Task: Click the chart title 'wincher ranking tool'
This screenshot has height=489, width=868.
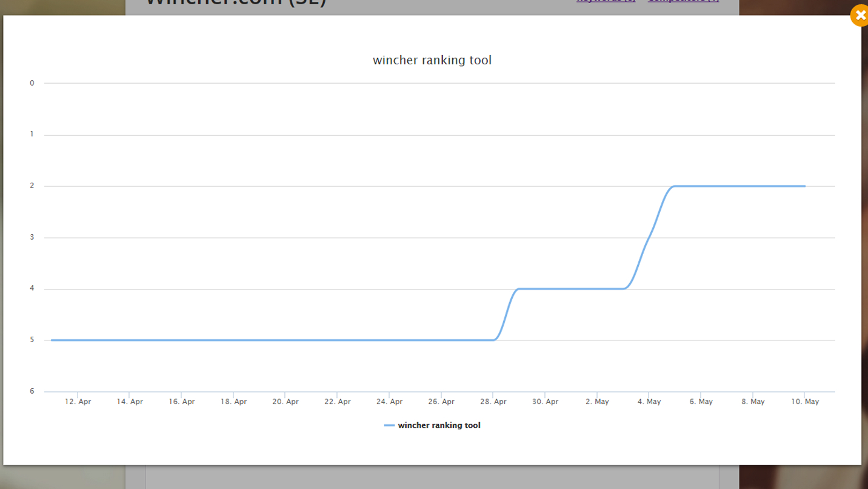Action: (432, 60)
